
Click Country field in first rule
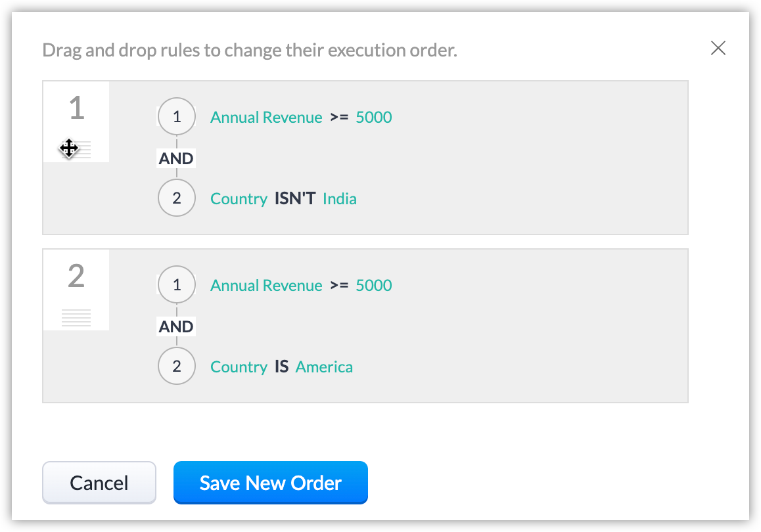(239, 199)
